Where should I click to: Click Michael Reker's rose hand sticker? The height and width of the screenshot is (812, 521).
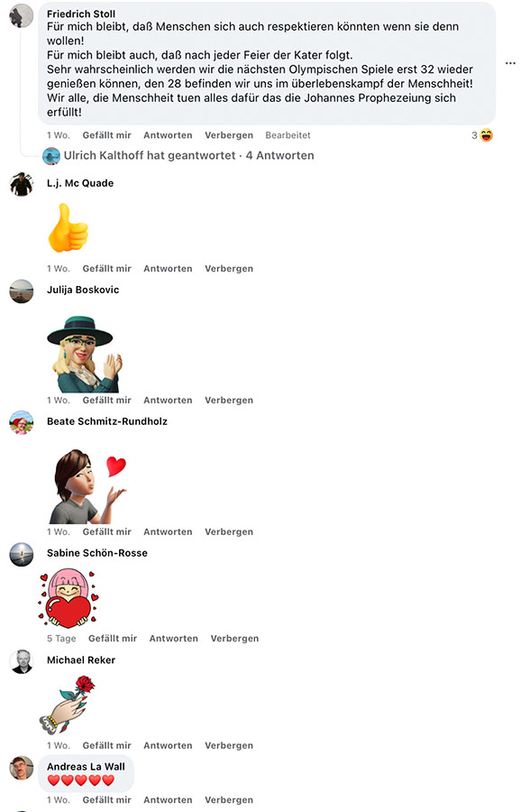[68, 705]
